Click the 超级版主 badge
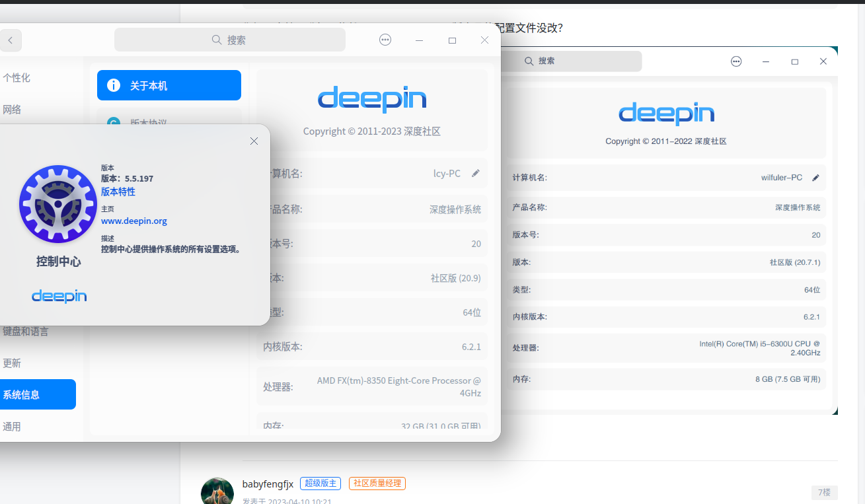865x504 pixels. tap(320, 484)
